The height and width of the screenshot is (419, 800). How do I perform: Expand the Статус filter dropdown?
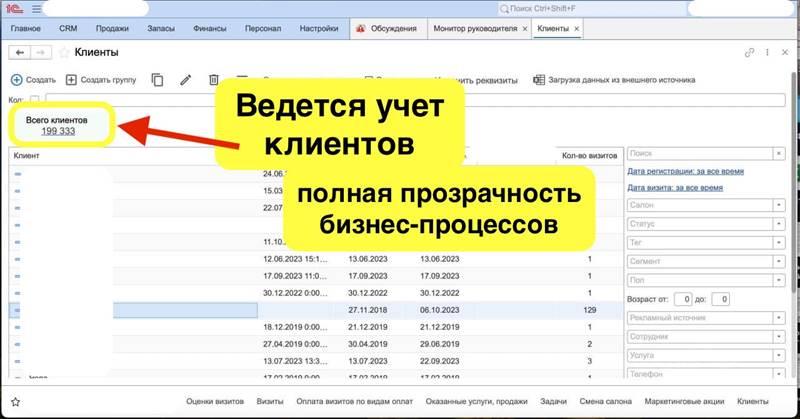[778, 223]
